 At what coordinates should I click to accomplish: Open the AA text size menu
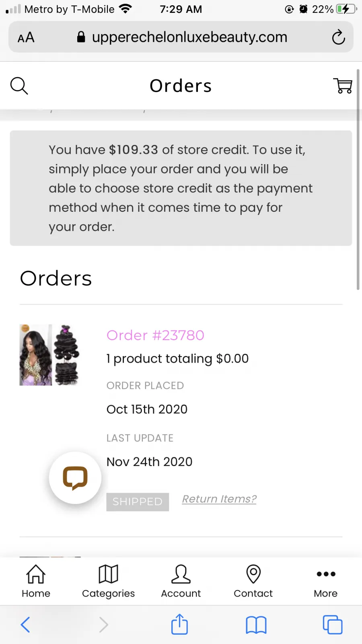[x=26, y=37]
